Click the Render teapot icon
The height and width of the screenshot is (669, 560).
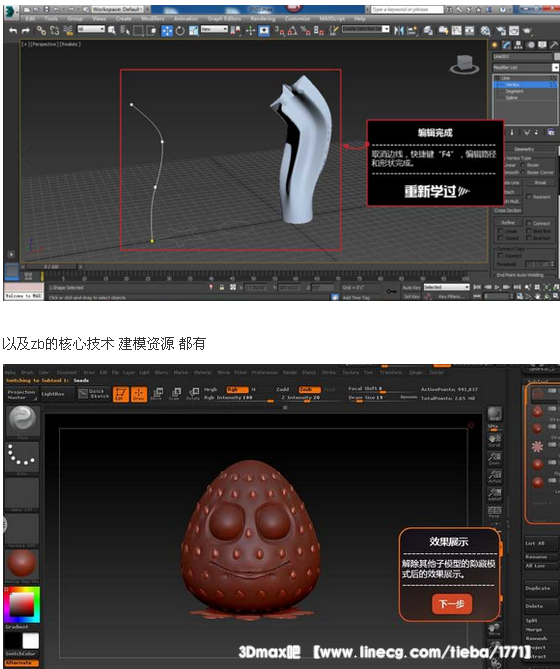tap(527, 30)
